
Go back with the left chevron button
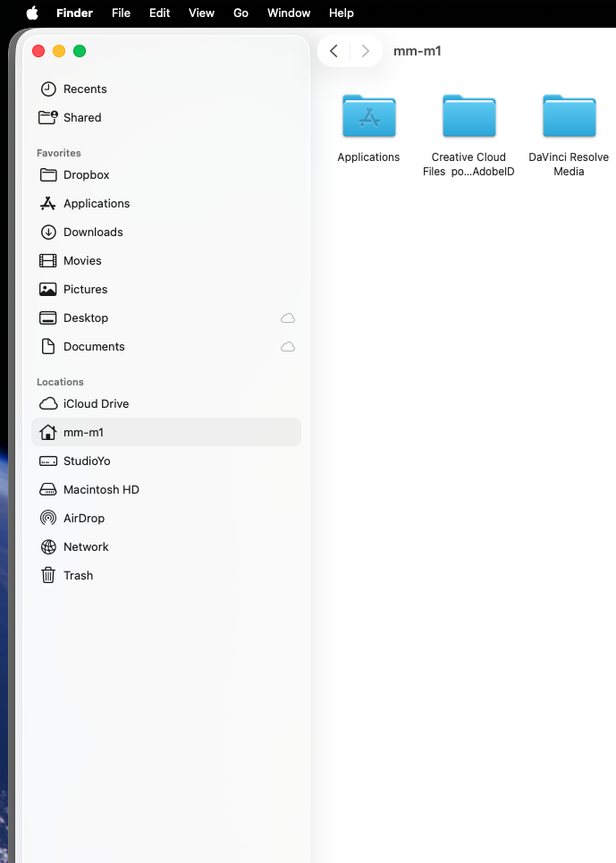333,51
